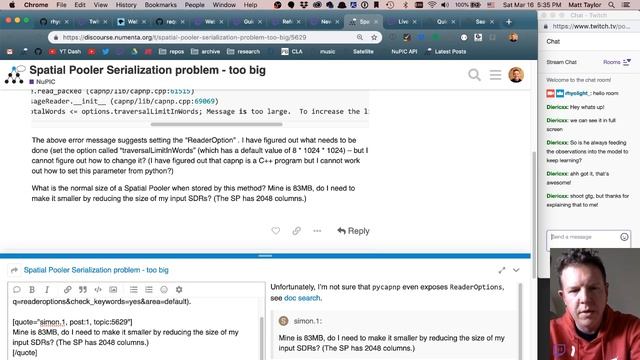Open composer options gear menu

pos(179,289)
